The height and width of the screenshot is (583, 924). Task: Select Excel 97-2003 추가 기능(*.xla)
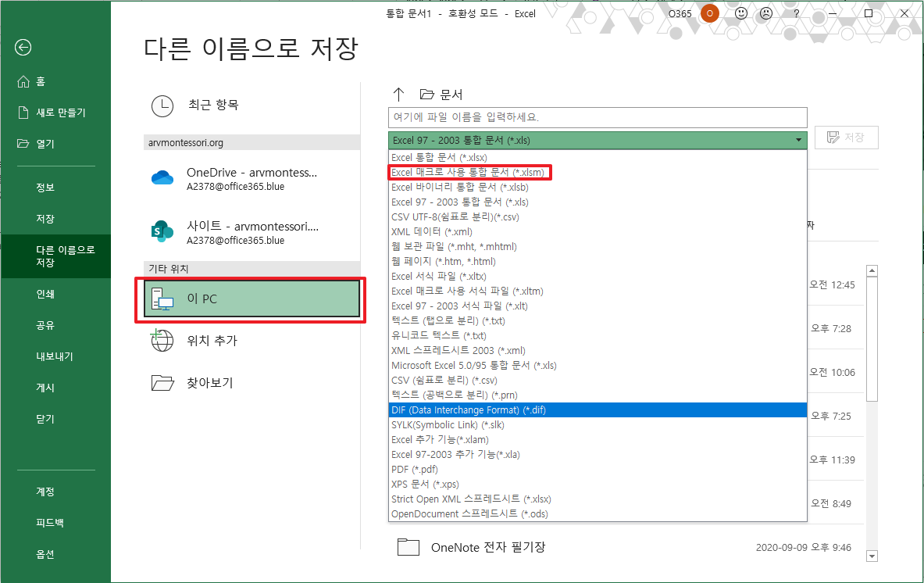[598, 455]
